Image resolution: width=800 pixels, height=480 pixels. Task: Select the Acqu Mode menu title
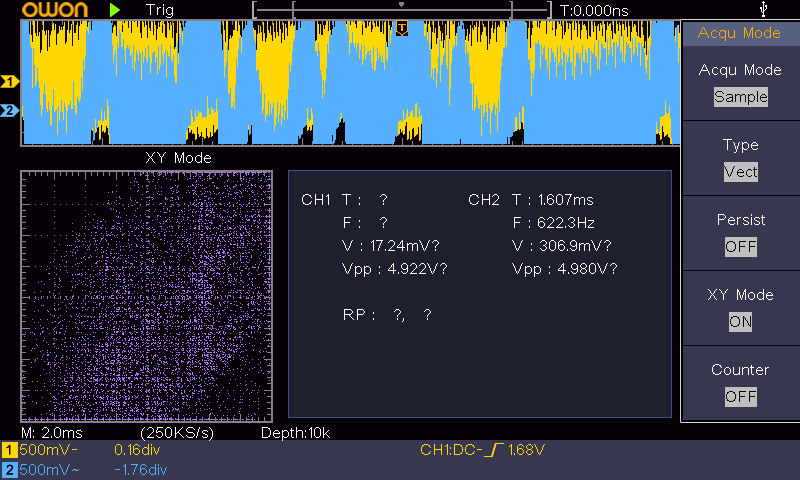[x=740, y=33]
